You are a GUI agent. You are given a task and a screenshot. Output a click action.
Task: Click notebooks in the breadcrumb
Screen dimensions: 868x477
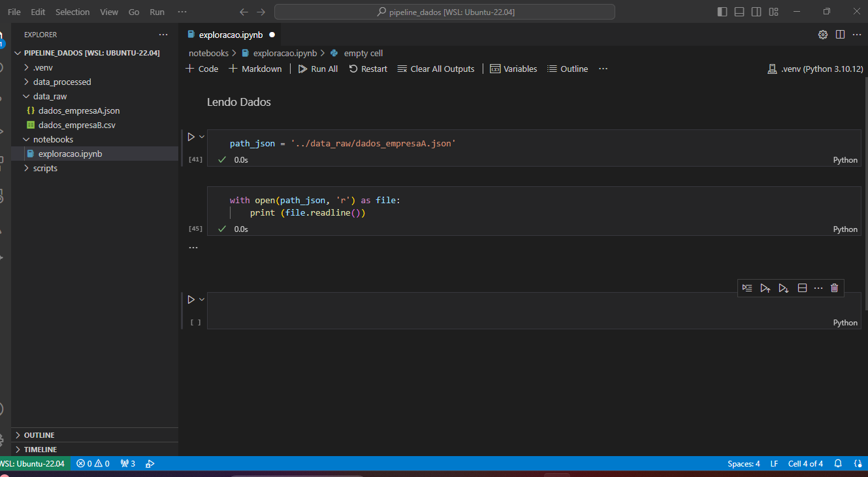click(208, 53)
